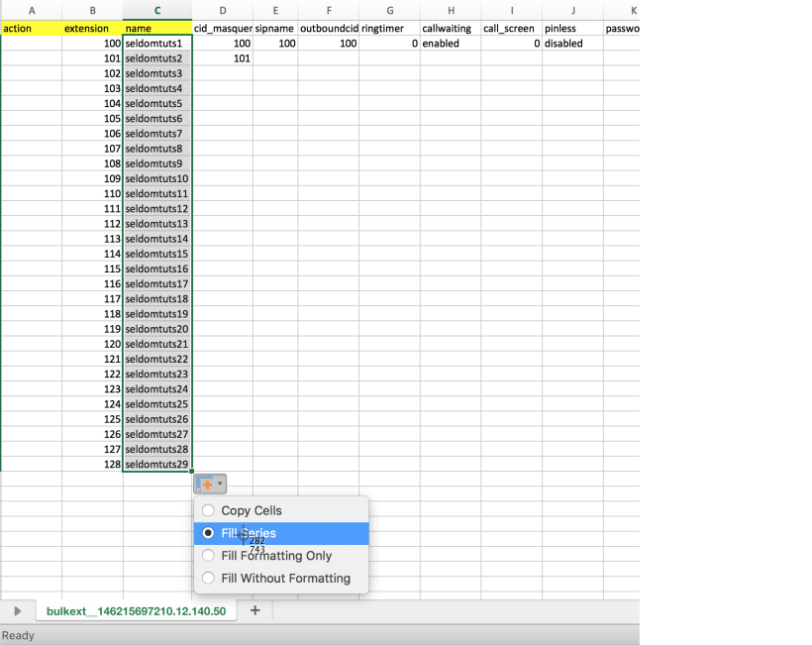The height and width of the screenshot is (645, 812).
Task: Click the Auto Fill Options button
Action: 209,484
